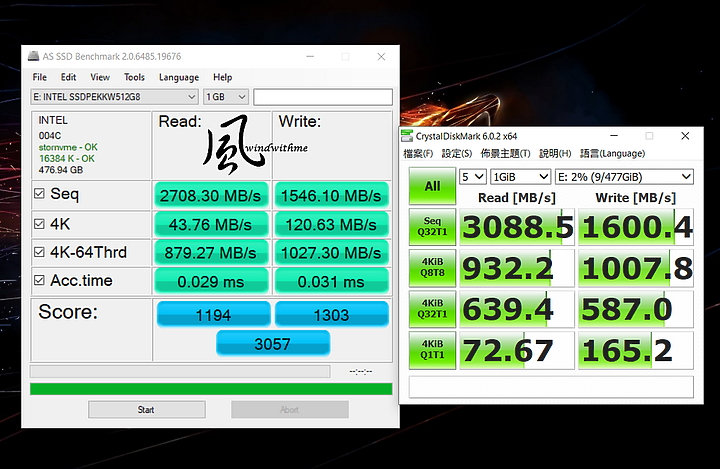
Task: Click the 4K read value 43.76 MB/s
Action: coord(211,225)
